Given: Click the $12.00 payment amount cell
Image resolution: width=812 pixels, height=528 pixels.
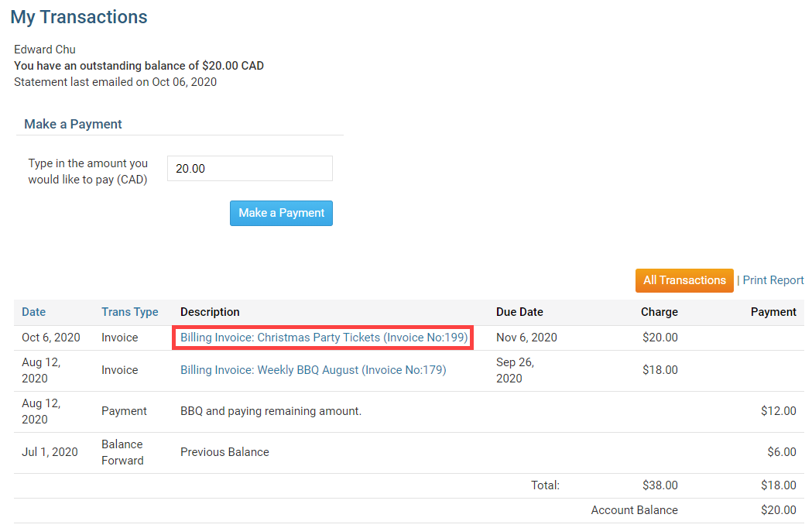Looking at the screenshot, I should point(778,411).
